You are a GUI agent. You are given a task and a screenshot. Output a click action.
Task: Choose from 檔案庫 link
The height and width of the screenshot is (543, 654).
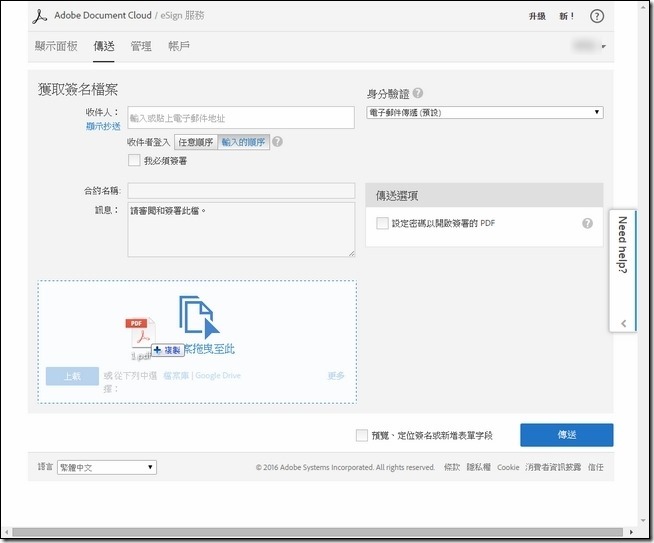[176, 375]
